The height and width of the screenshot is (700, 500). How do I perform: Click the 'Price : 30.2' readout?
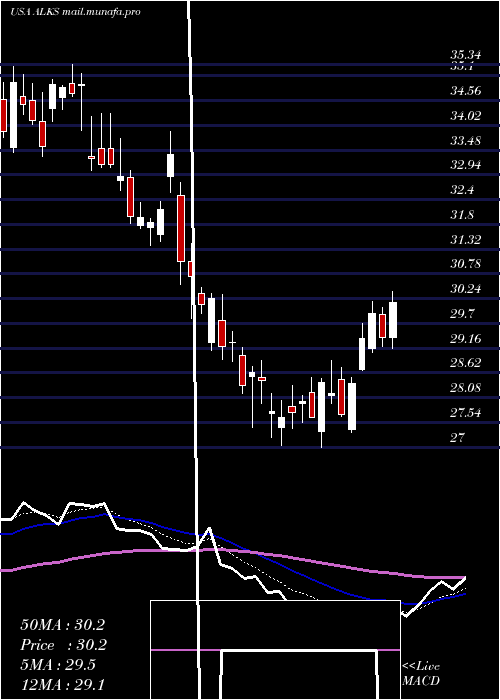[62, 645]
